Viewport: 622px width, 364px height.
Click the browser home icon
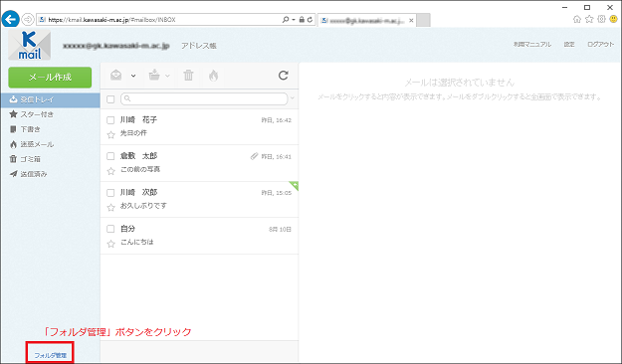[577, 19]
